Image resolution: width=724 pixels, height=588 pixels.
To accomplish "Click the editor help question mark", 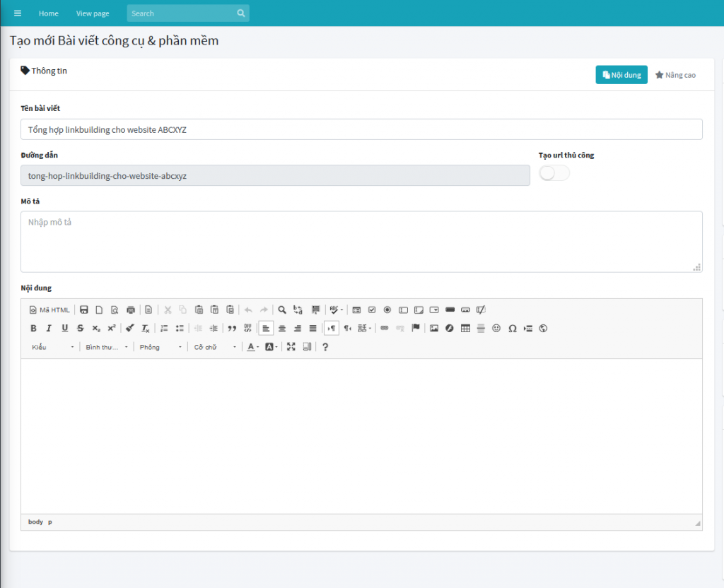I will point(325,346).
